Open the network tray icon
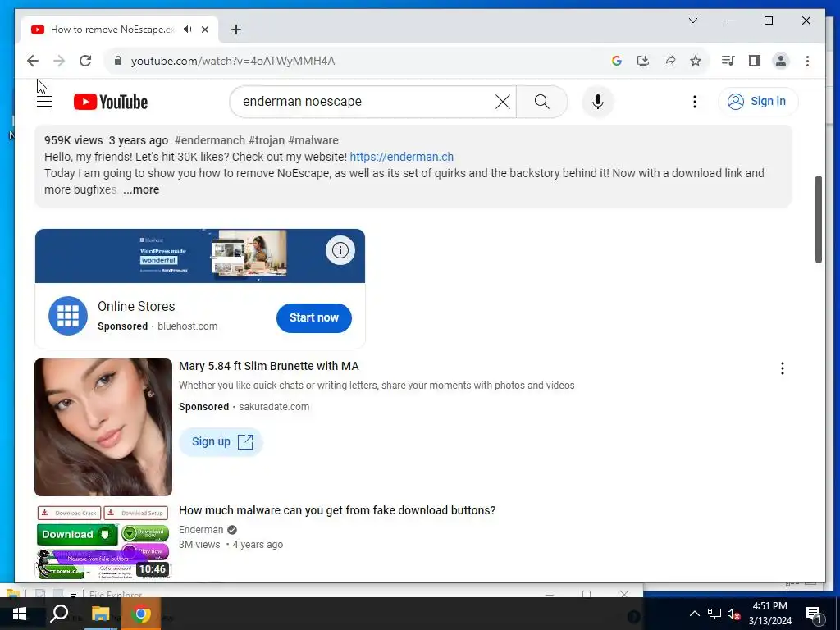This screenshot has width=840, height=630. (x=714, y=614)
